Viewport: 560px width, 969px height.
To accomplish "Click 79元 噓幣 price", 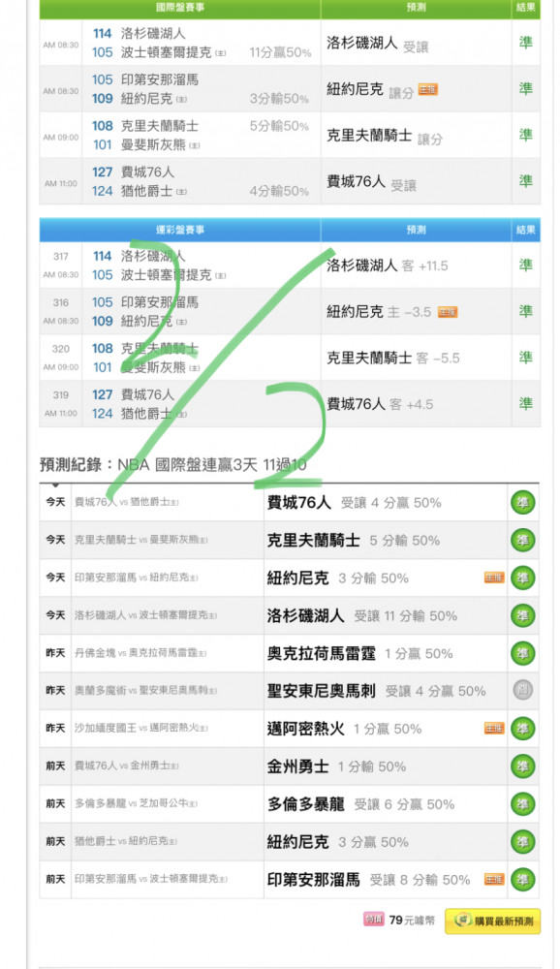I will click(x=412, y=921).
